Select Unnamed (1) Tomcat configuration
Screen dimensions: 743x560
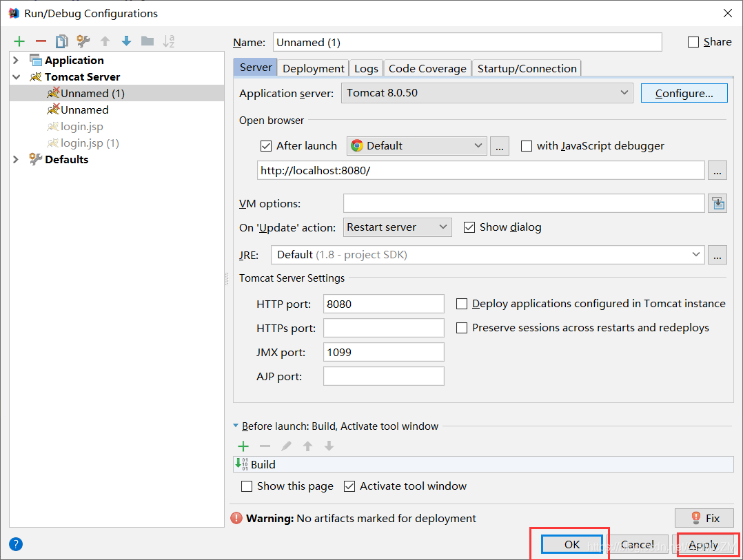[x=116, y=93]
